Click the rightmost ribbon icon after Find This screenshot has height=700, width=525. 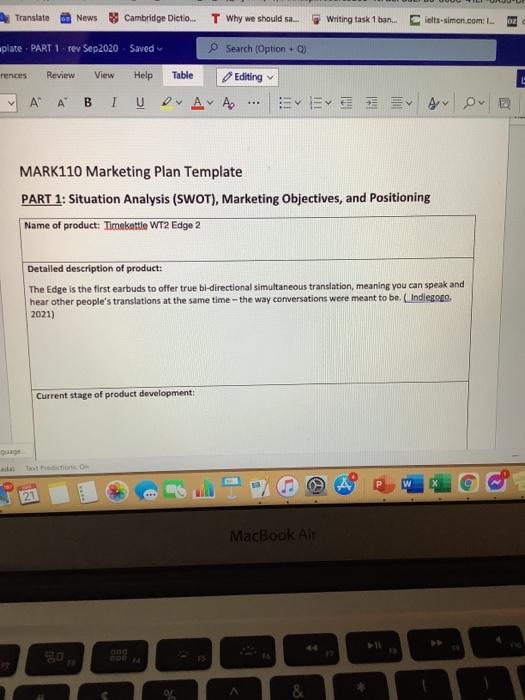504,104
